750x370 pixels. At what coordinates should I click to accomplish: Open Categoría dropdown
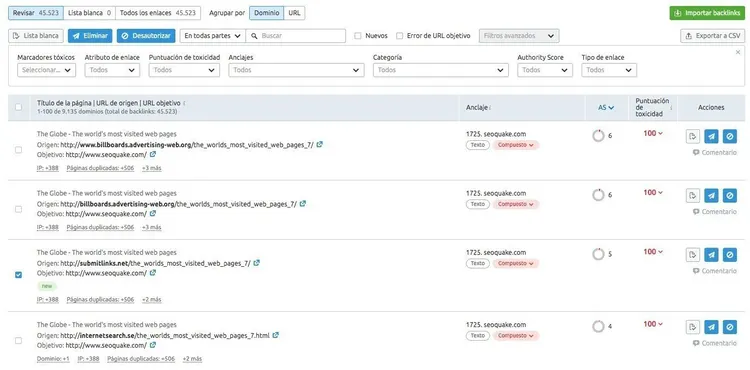tap(441, 70)
